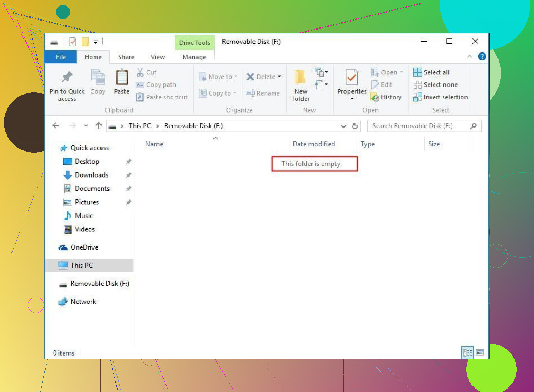Screen dimensions: 534x392
Task: Open the recent locations dropdown arrow
Action: point(86,126)
